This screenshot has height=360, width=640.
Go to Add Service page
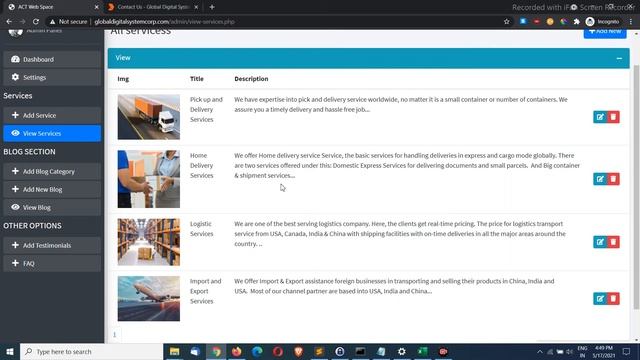pyautogui.click(x=52, y=115)
